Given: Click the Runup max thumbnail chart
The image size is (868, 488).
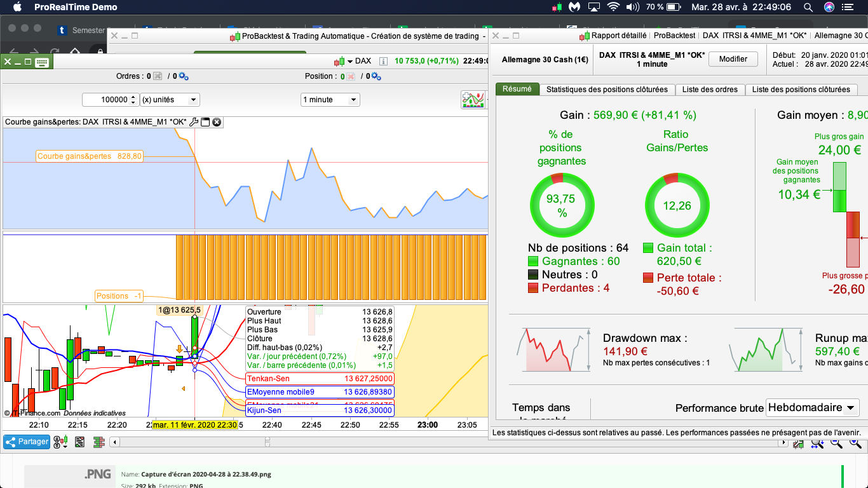Looking at the screenshot, I should 766,349.
